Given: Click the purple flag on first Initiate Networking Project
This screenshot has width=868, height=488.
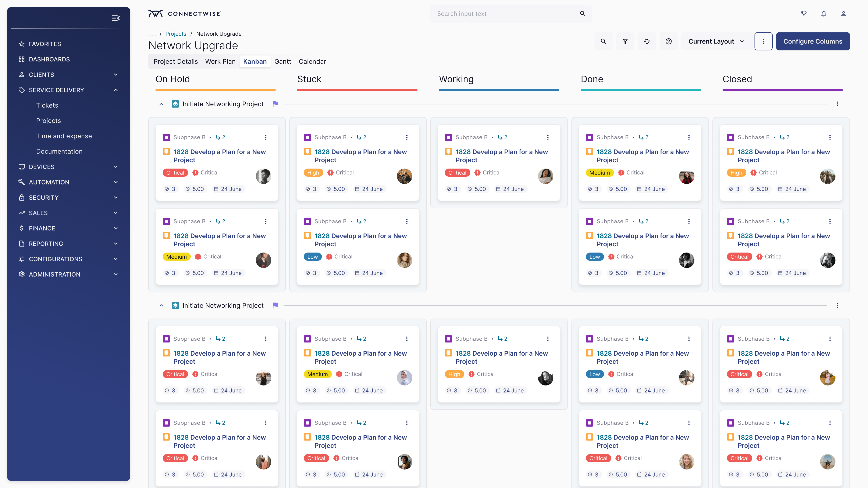Looking at the screenshot, I should [x=275, y=104].
